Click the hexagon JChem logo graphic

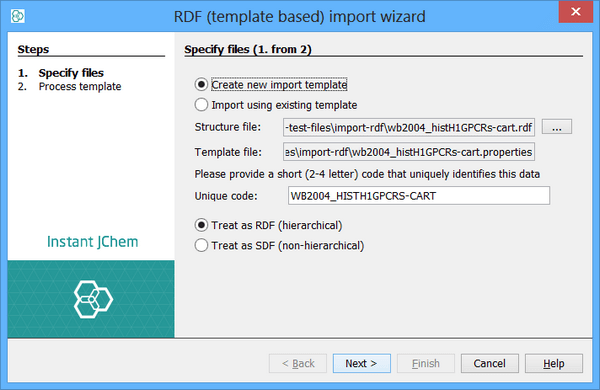tap(93, 299)
